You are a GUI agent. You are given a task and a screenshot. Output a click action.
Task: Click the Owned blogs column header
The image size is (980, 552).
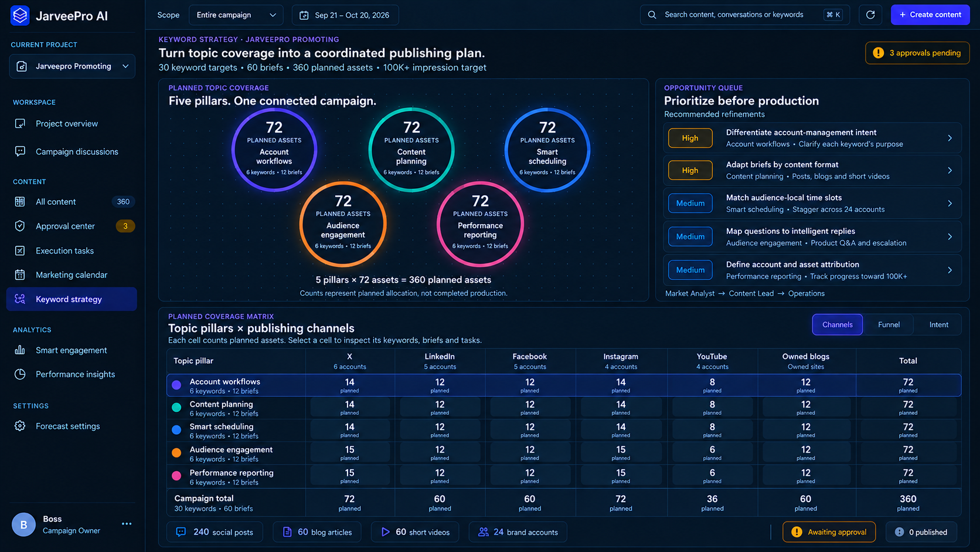pyautogui.click(x=805, y=361)
